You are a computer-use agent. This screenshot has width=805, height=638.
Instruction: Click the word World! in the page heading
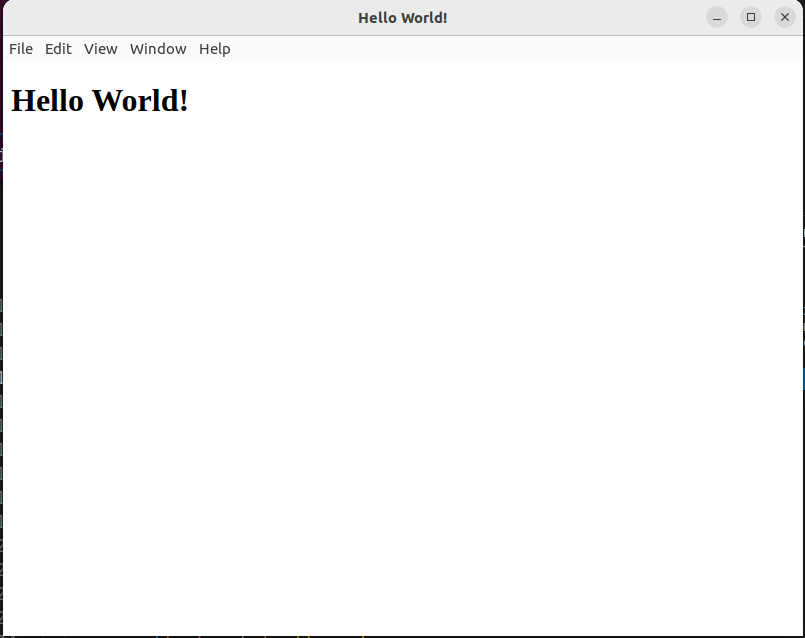139,101
